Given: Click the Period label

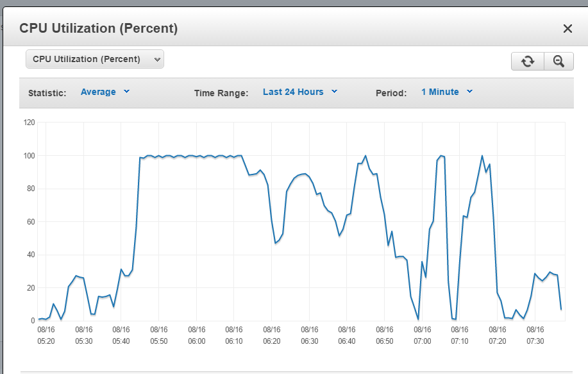Looking at the screenshot, I should 391,92.
